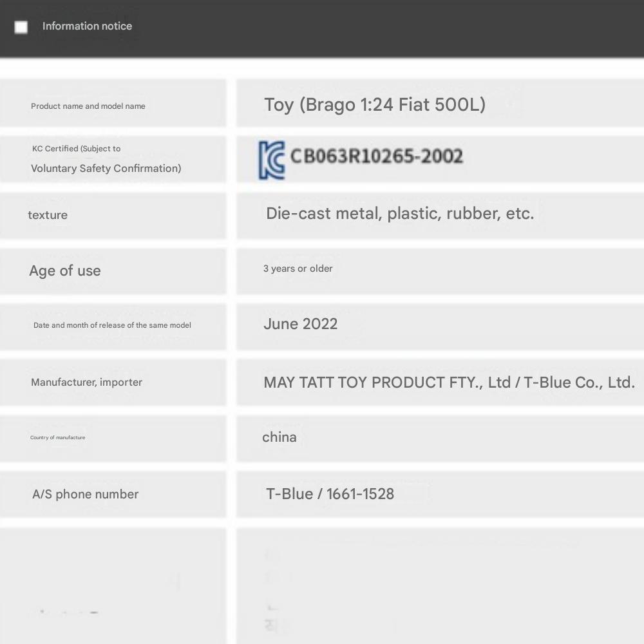Select 'T-Blue / 1661-1528' phone value
The height and width of the screenshot is (644, 644).
click(330, 494)
